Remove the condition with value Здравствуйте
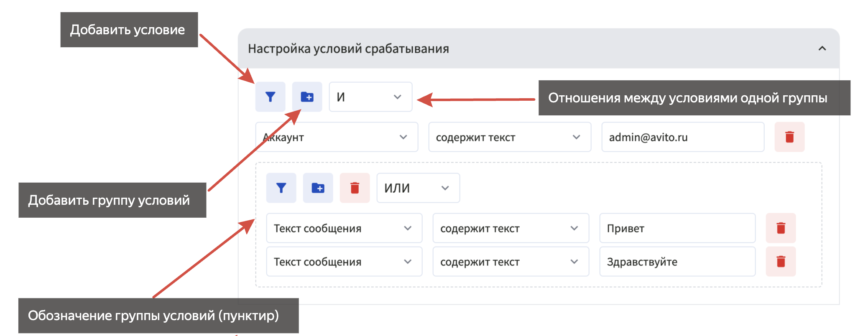Image resolution: width=868 pixels, height=336 pixels. (781, 262)
